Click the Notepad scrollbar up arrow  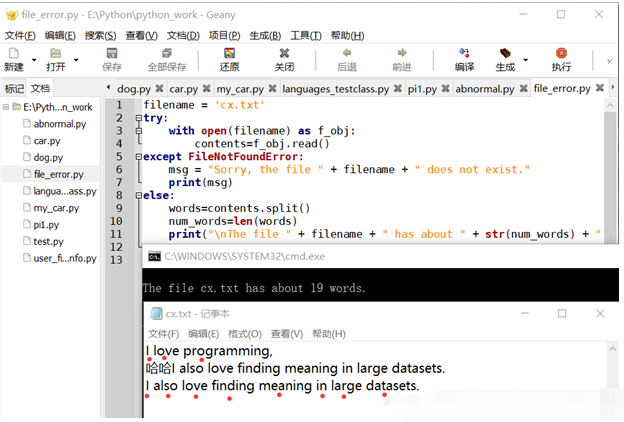[x=612, y=349]
